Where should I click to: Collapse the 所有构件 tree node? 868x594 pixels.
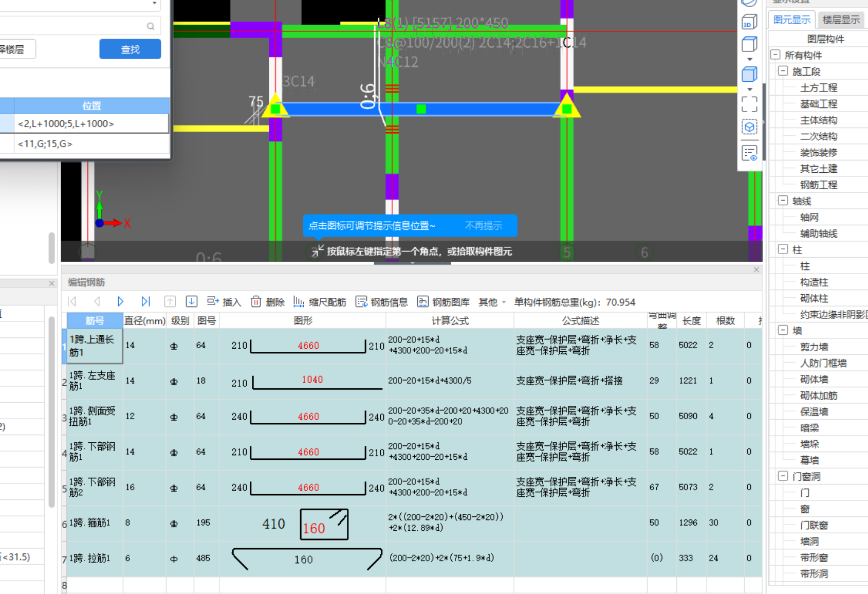coord(775,55)
